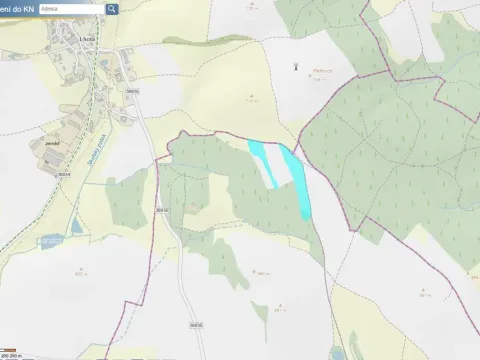The height and width of the screenshot is (360, 480).
Task: Click the map scale bar
Action: (8, 350)
